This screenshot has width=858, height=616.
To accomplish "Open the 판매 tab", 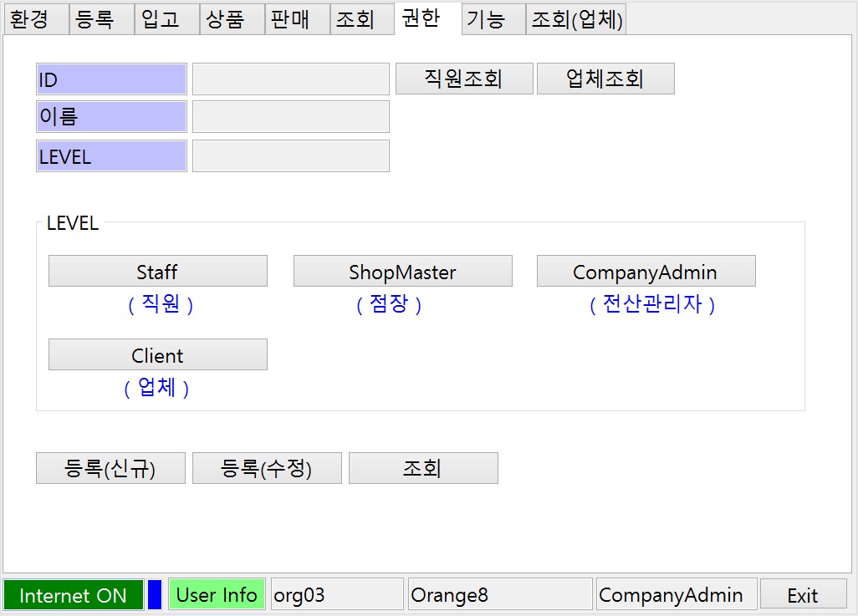I will point(297,20).
